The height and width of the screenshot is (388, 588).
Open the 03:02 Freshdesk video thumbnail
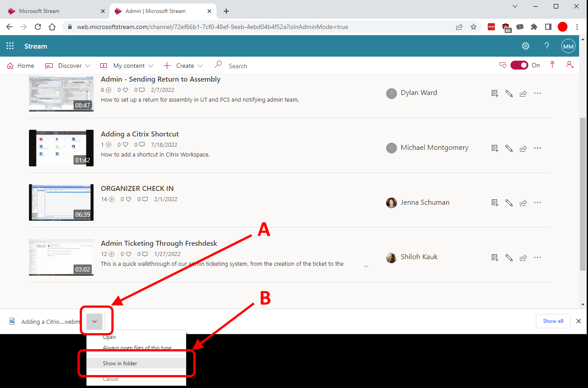[61, 257]
